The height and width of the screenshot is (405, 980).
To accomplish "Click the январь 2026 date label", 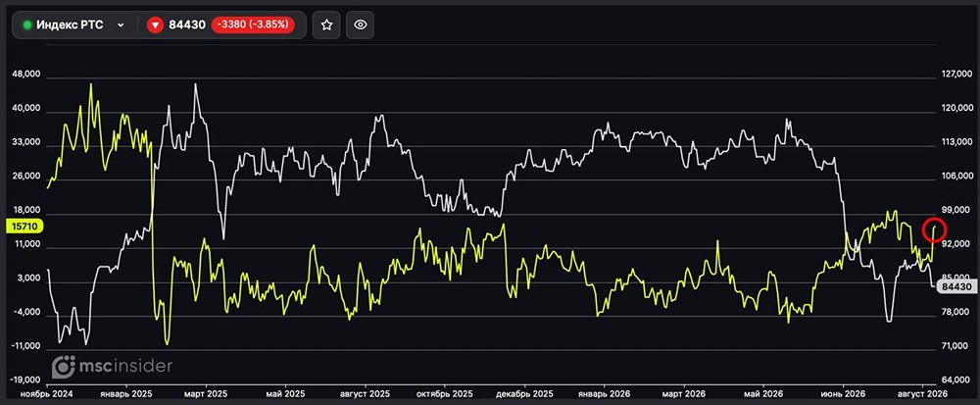I will click(605, 394).
